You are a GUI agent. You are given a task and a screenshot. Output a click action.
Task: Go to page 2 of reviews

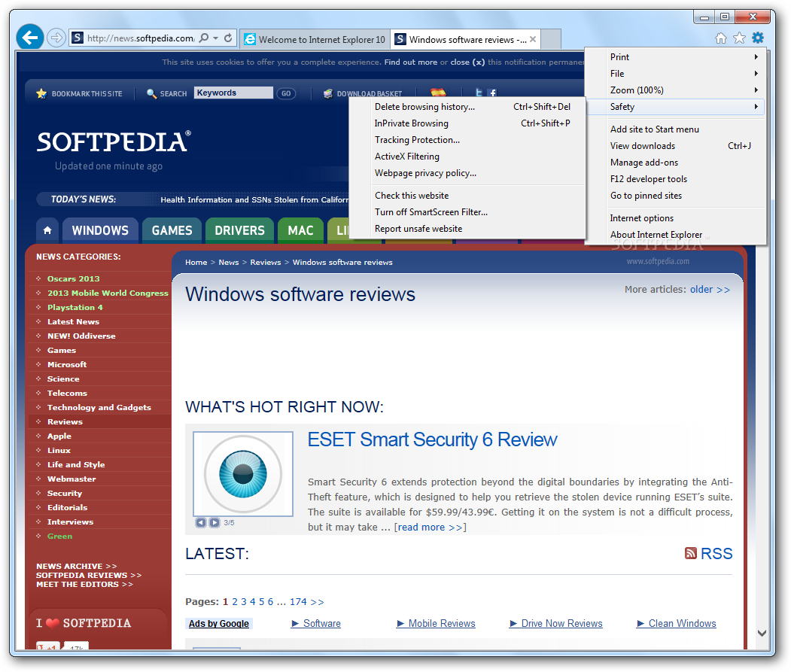point(235,602)
